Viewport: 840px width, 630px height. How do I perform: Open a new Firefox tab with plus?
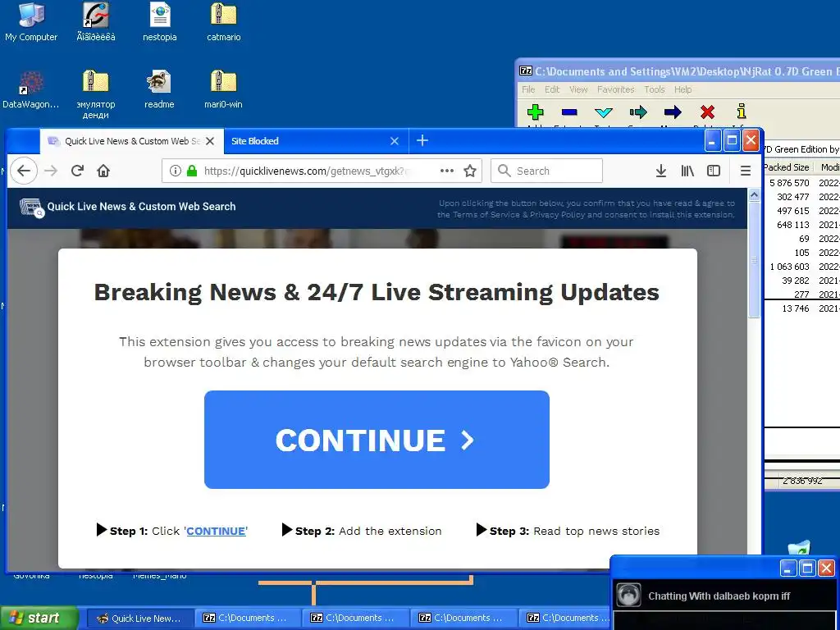[x=422, y=140]
